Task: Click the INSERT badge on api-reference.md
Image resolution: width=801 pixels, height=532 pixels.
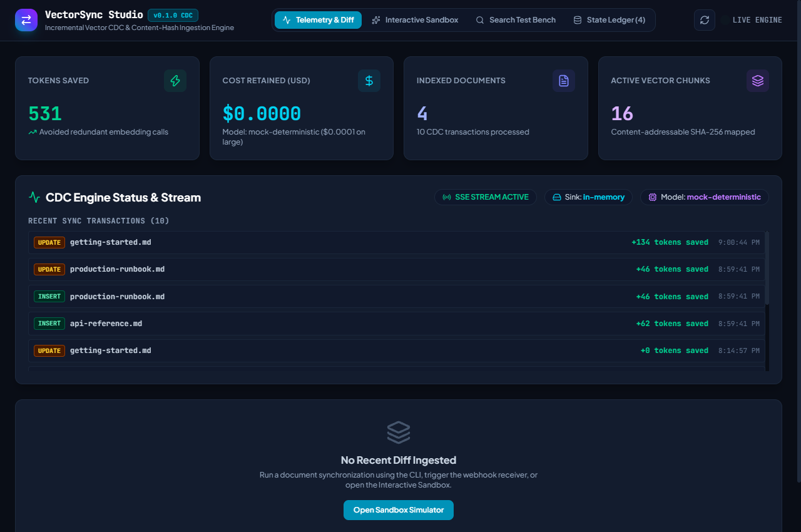Action: (x=49, y=324)
